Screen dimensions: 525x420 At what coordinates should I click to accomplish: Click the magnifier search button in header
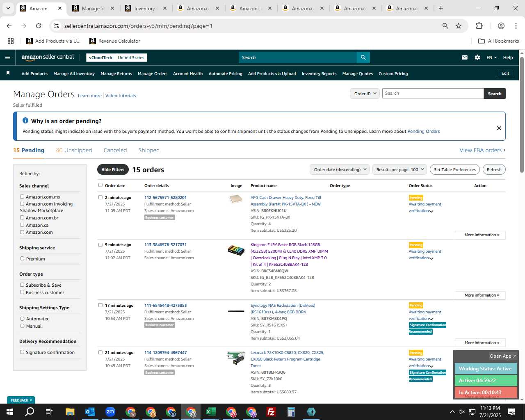(x=363, y=57)
